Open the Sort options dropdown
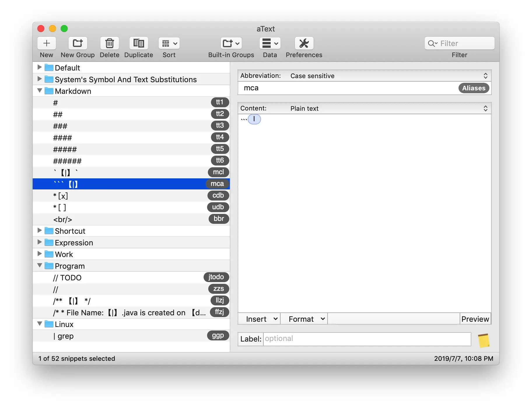This screenshot has height=408, width=532. click(x=169, y=43)
